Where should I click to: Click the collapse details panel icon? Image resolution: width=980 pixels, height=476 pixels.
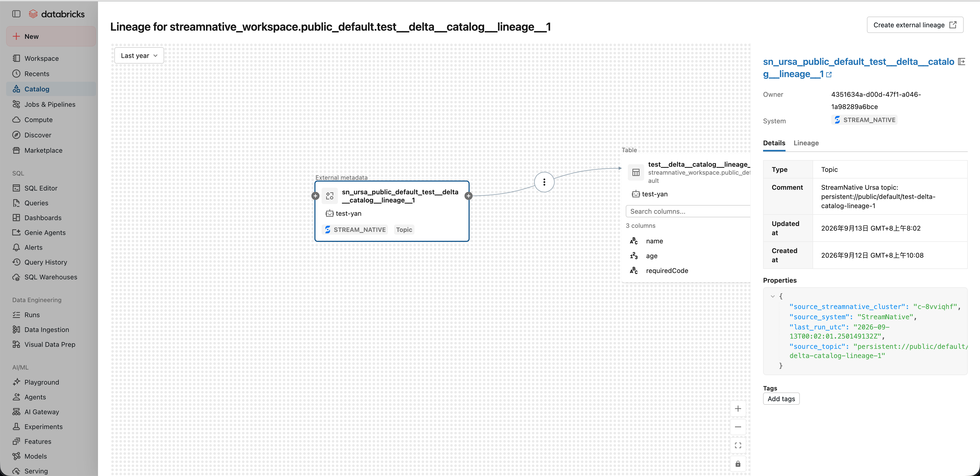961,62
